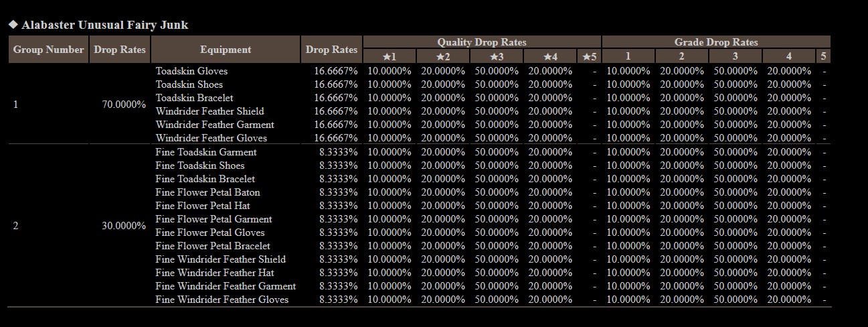This screenshot has width=868, height=327.
Task: Click ★3 50.0000% value for Toadskin Shoes
Action: click(497, 84)
